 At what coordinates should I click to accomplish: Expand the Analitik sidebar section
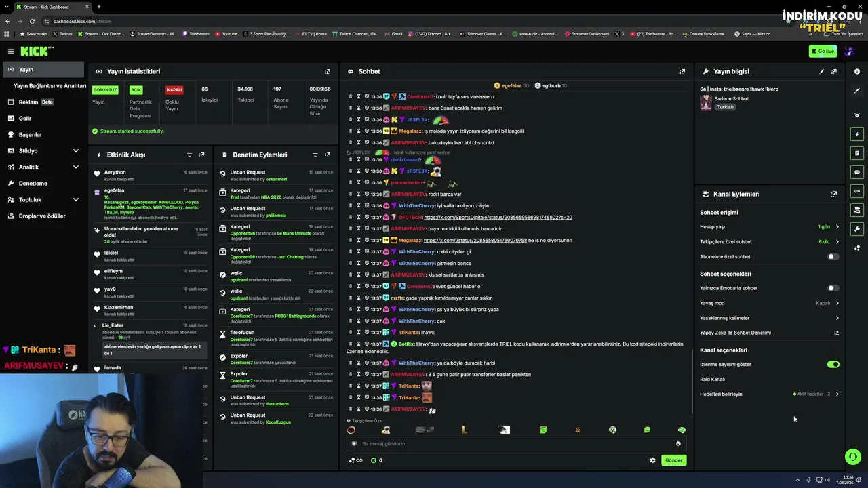click(x=75, y=167)
